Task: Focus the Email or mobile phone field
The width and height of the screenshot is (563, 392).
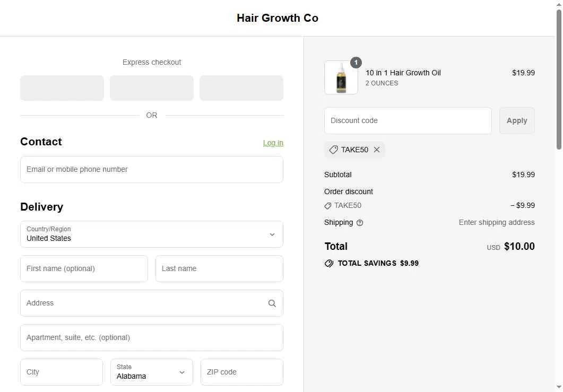Action: pyautogui.click(x=152, y=169)
